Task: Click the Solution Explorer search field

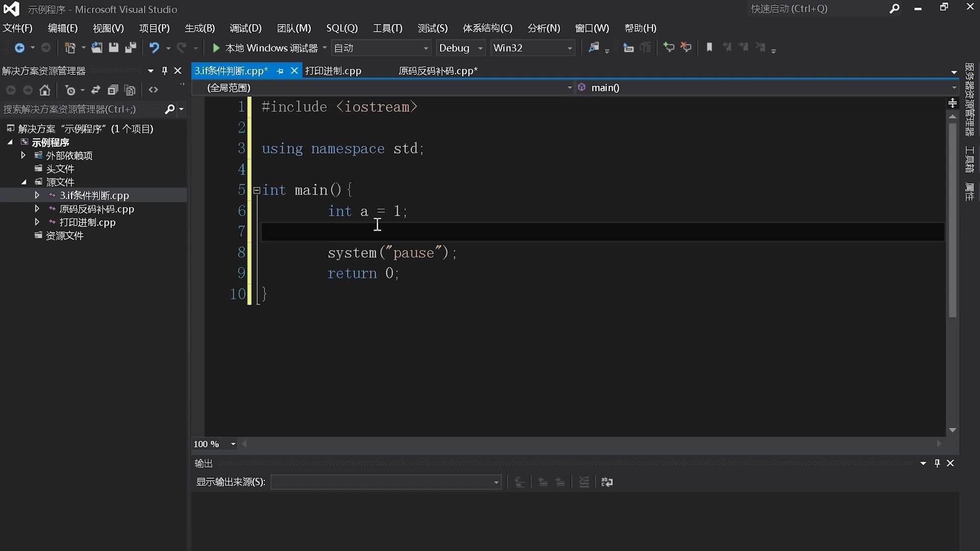Action: tap(82, 109)
